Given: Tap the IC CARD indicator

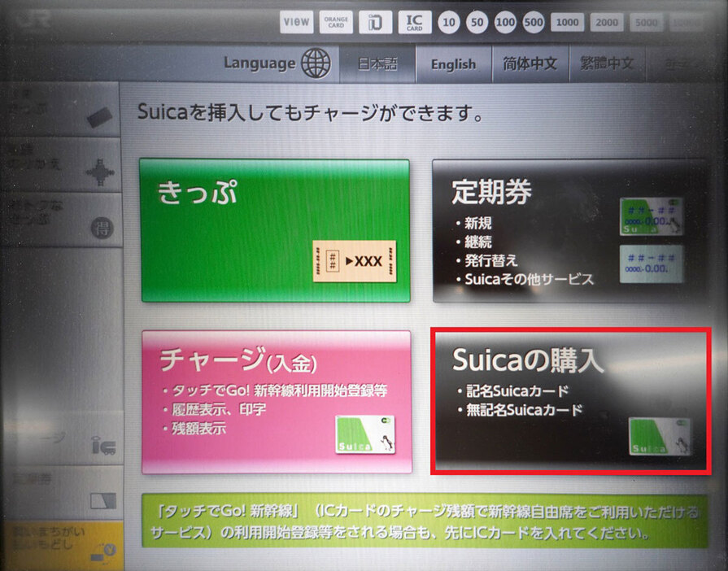Looking at the screenshot, I should pos(415,22).
